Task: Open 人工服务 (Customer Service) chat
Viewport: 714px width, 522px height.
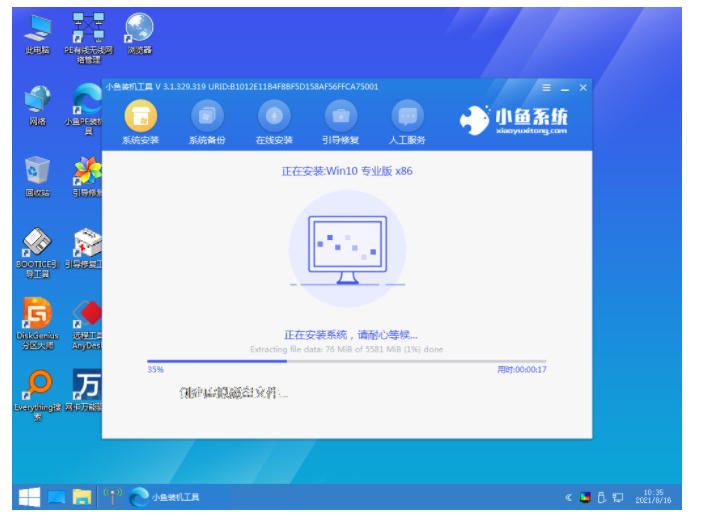Action: [407, 117]
